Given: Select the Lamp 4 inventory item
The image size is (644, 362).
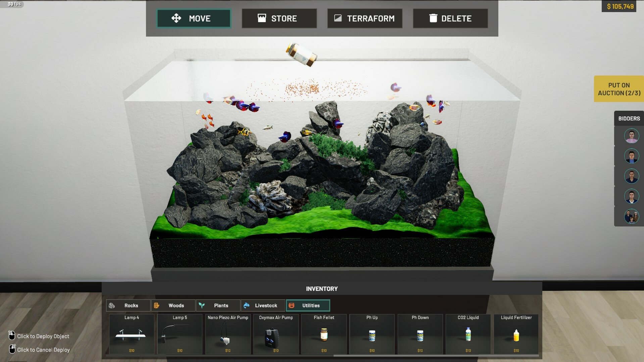Looking at the screenshot, I should point(132,334).
